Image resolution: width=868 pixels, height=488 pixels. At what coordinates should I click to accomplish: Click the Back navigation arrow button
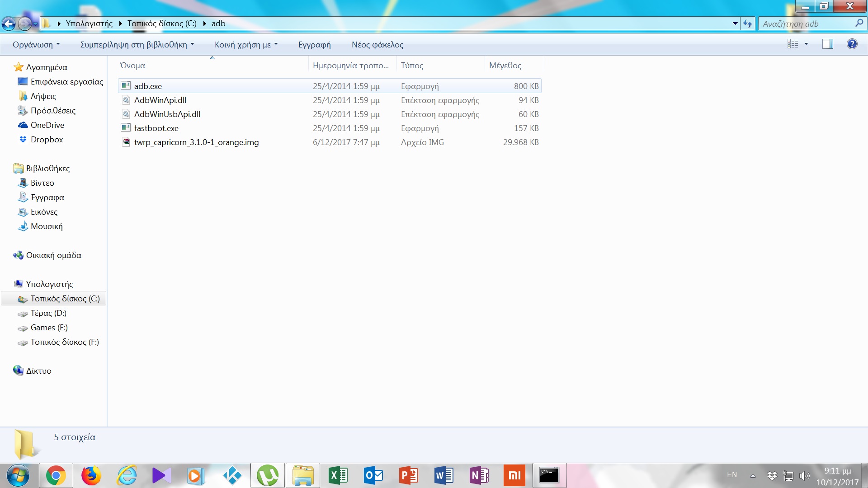(x=9, y=23)
